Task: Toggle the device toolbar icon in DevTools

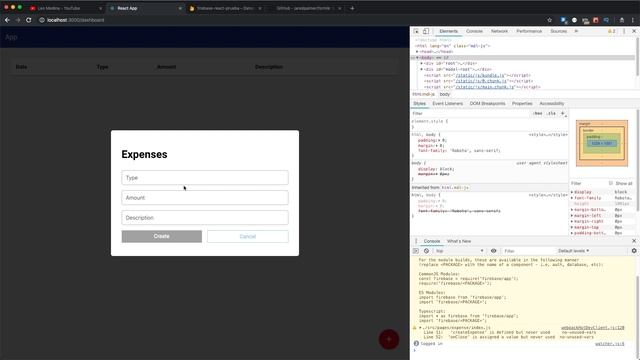Action: click(426, 31)
